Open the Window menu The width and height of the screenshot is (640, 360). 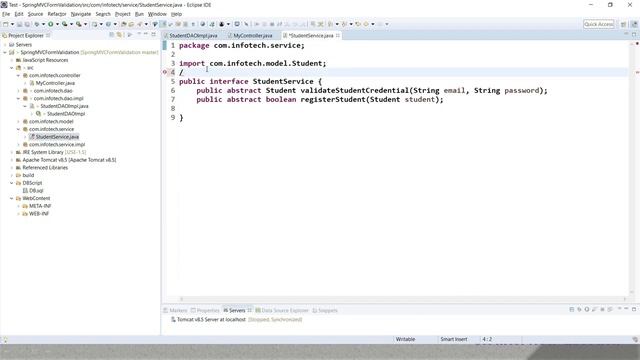[157, 14]
